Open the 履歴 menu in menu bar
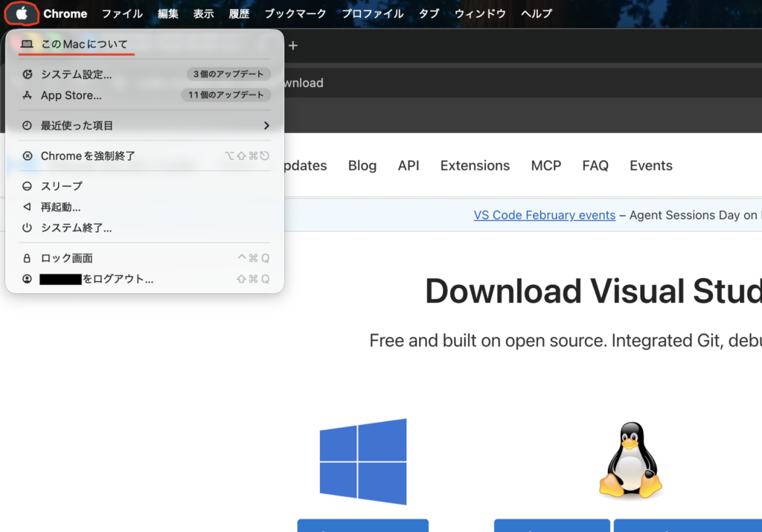 tap(239, 13)
